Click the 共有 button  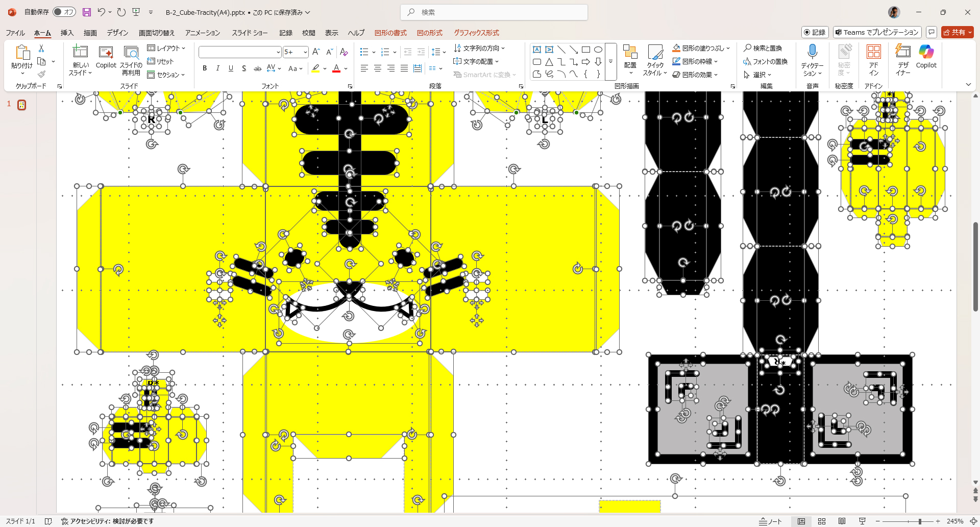958,32
